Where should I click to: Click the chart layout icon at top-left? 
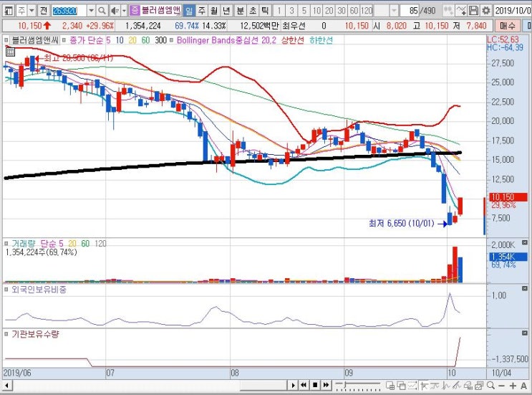pyautogui.click(x=9, y=11)
